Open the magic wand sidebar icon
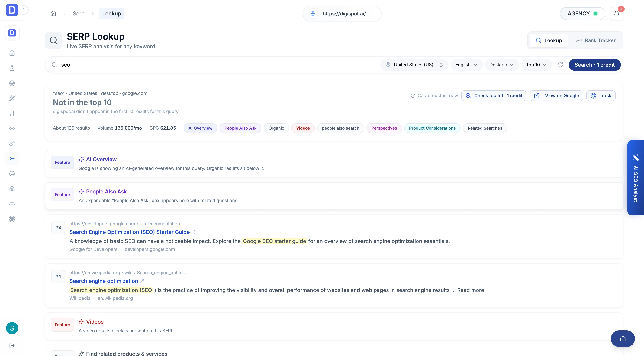This screenshot has width=644, height=356. point(12,98)
